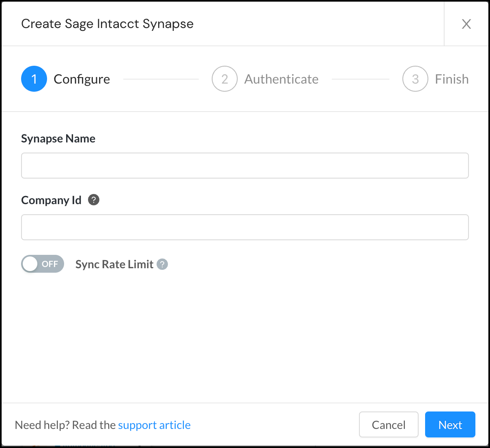Focus the Company Id text field
The image size is (490, 448).
pyautogui.click(x=245, y=227)
